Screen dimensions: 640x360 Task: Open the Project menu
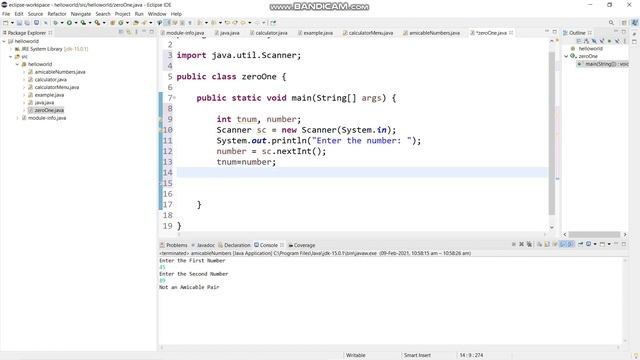(122, 14)
